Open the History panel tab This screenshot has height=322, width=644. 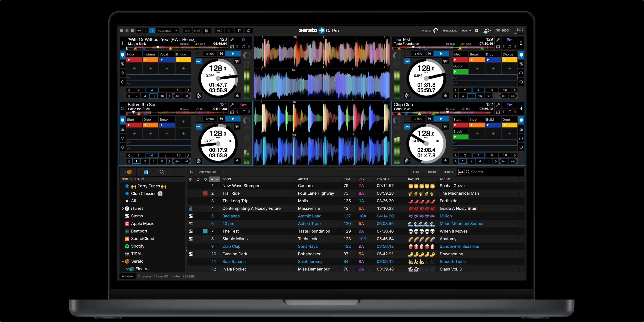pyautogui.click(x=448, y=172)
